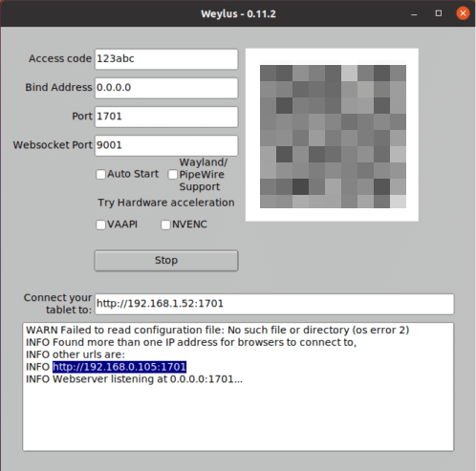476x471 pixels.
Task: Click the highlighted 192.168.0.105 URL in log
Action: pyautogui.click(x=119, y=367)
